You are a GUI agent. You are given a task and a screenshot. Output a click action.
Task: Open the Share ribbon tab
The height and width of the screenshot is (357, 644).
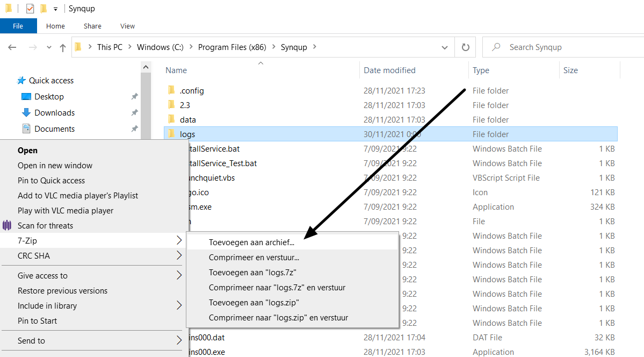(x=92, y=26)
